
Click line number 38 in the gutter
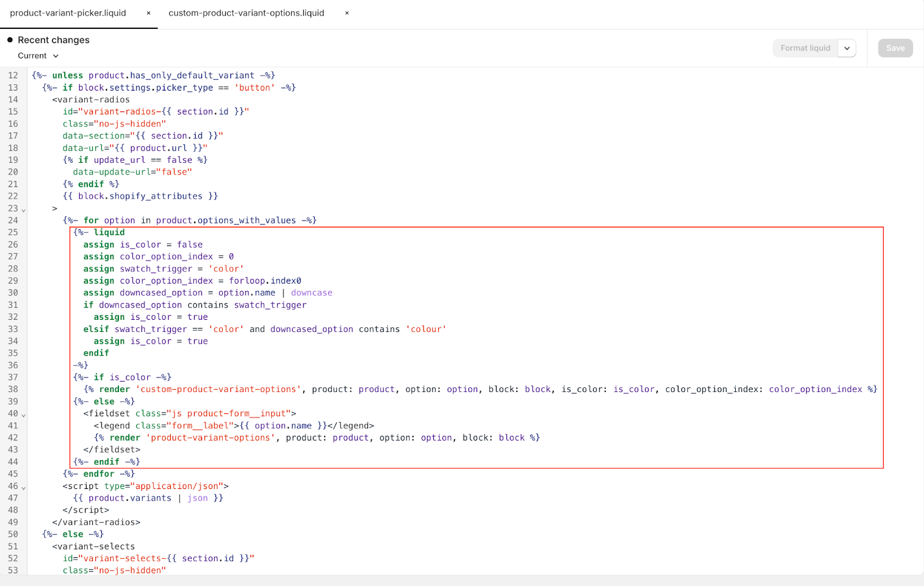pyautogui.click(x=13, y=389)
